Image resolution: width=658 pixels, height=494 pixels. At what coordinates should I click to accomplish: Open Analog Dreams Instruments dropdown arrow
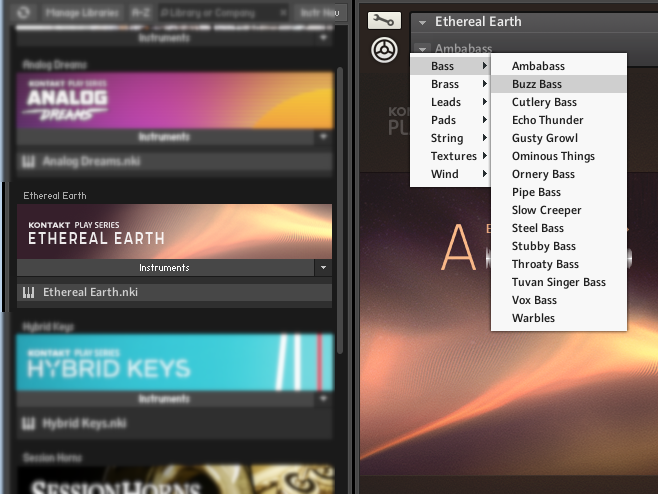coord(323,136)
